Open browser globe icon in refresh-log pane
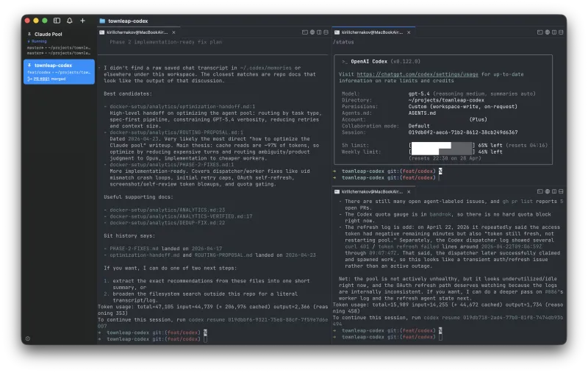 click(547, 191)
